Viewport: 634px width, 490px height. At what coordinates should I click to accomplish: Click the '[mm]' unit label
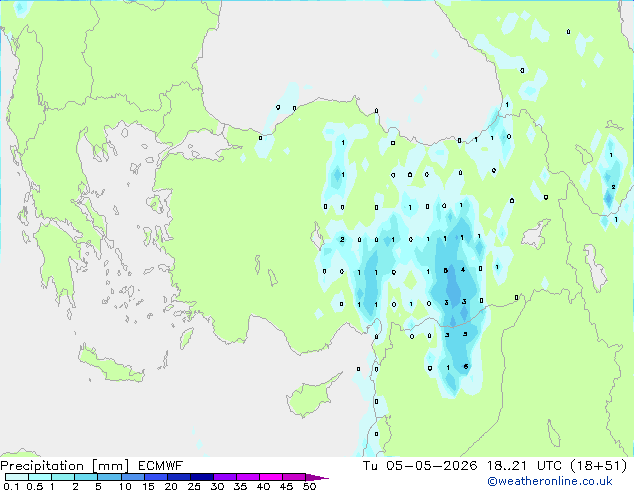pos(110,466)
